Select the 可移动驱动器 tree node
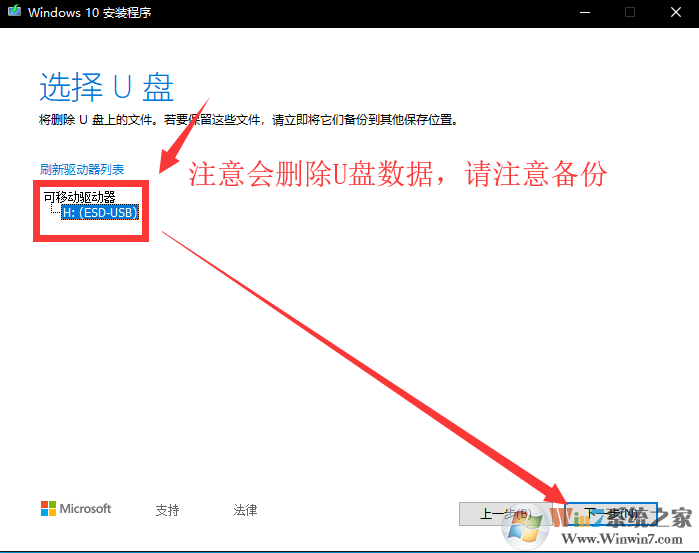 79,197
